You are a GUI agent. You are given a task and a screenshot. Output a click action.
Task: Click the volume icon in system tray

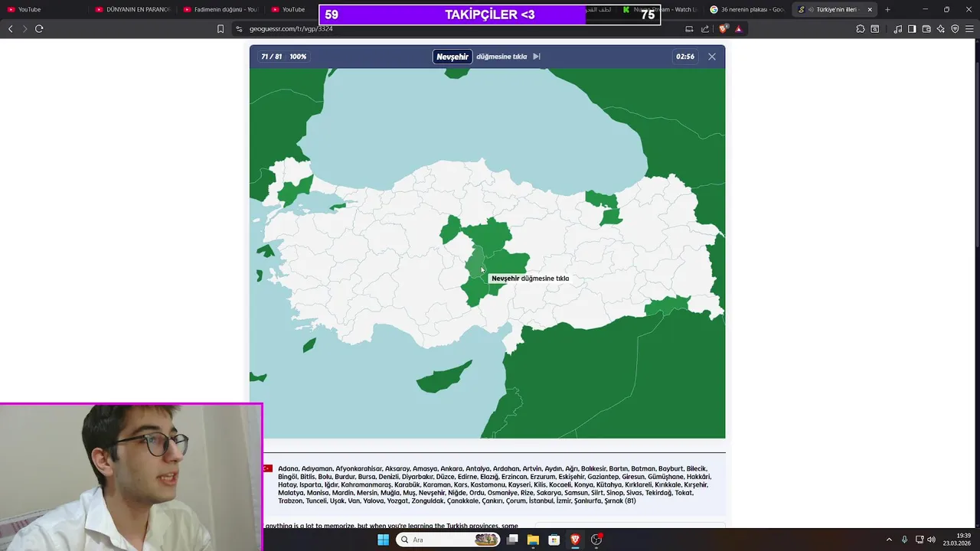pyautogui.click(x=932, y=540)
